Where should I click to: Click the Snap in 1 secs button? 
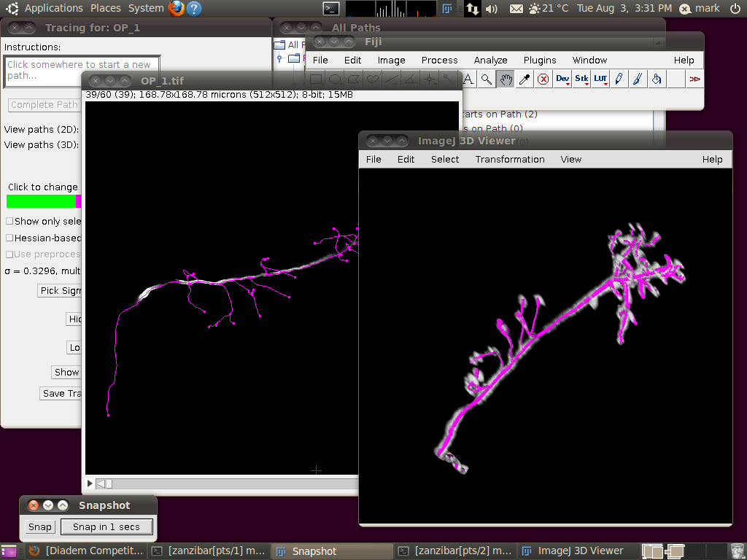(x=107, y=526)
